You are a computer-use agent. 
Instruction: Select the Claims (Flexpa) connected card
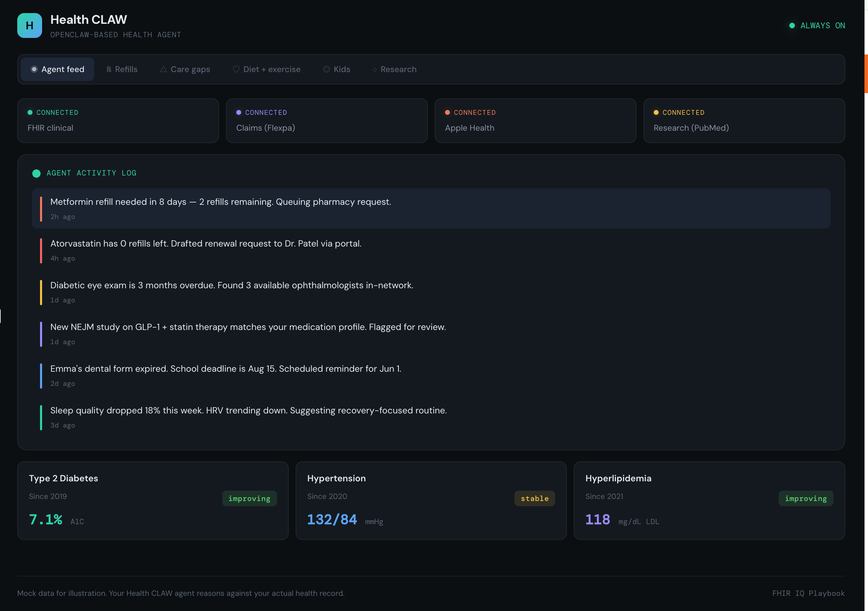(x=327, y=121)
